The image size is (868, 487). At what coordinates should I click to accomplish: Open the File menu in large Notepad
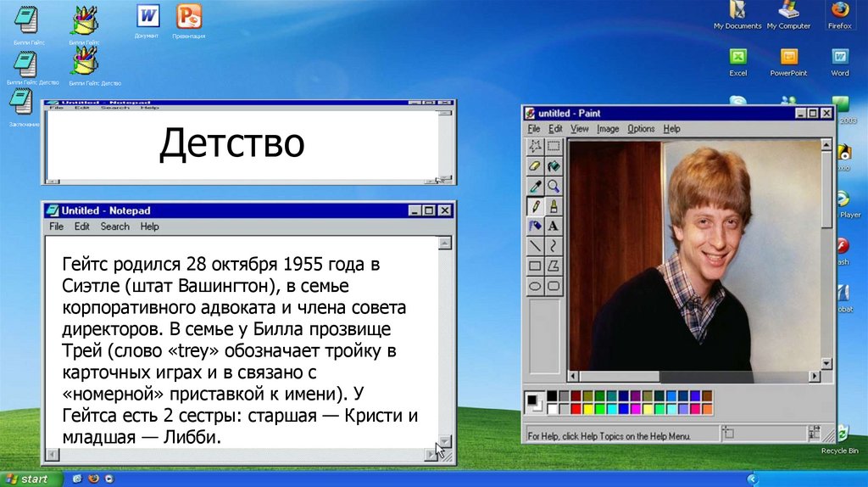click(57, 226)
